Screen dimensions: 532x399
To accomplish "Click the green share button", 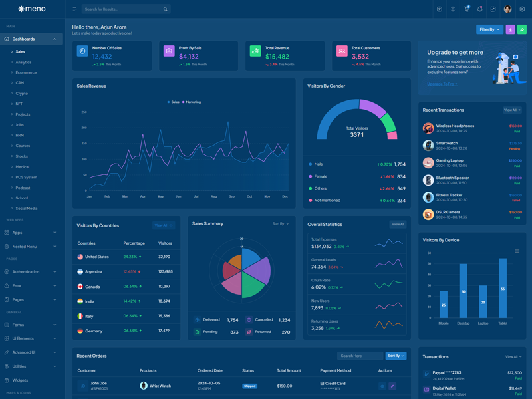I will tap(521, 29).
